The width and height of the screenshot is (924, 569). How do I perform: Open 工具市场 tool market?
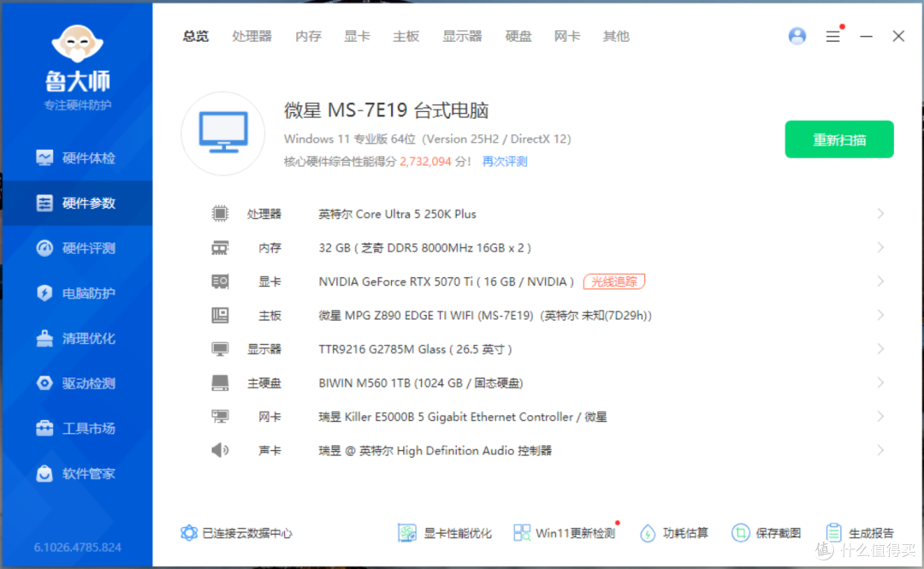tap(77, 429)
